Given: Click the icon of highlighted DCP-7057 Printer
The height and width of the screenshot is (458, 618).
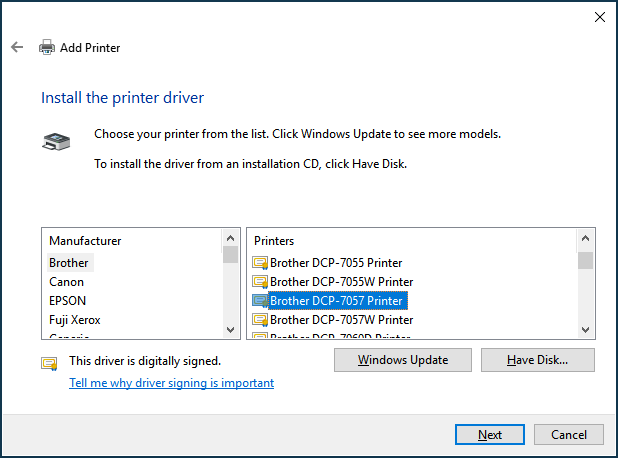Looking at the screenshot, I should coord(260,301).
